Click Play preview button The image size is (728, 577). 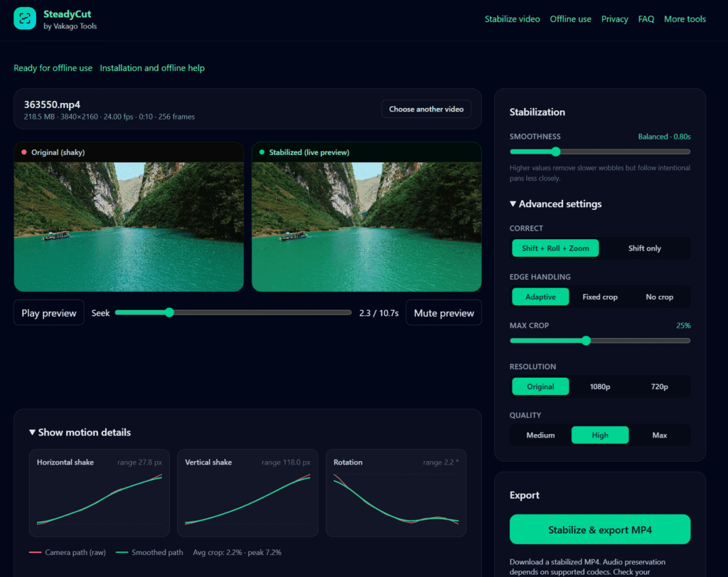click(x=49, y=312)
